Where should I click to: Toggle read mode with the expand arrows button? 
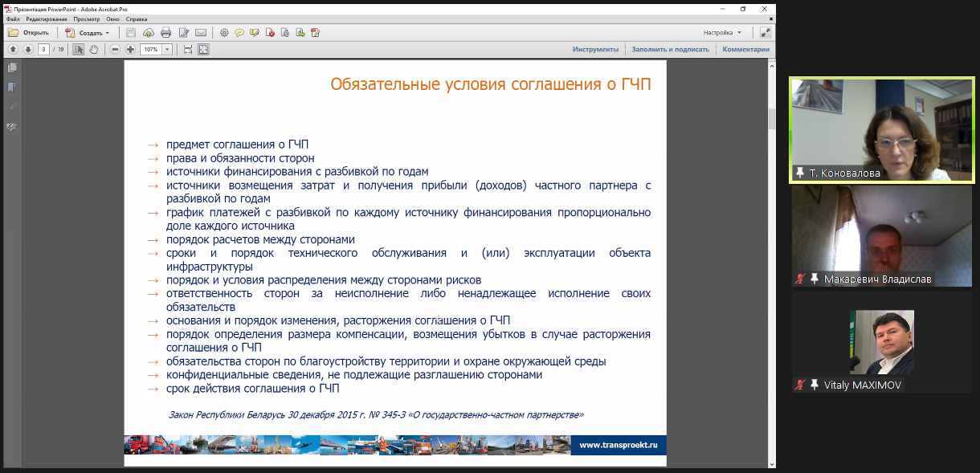(765, 33)
